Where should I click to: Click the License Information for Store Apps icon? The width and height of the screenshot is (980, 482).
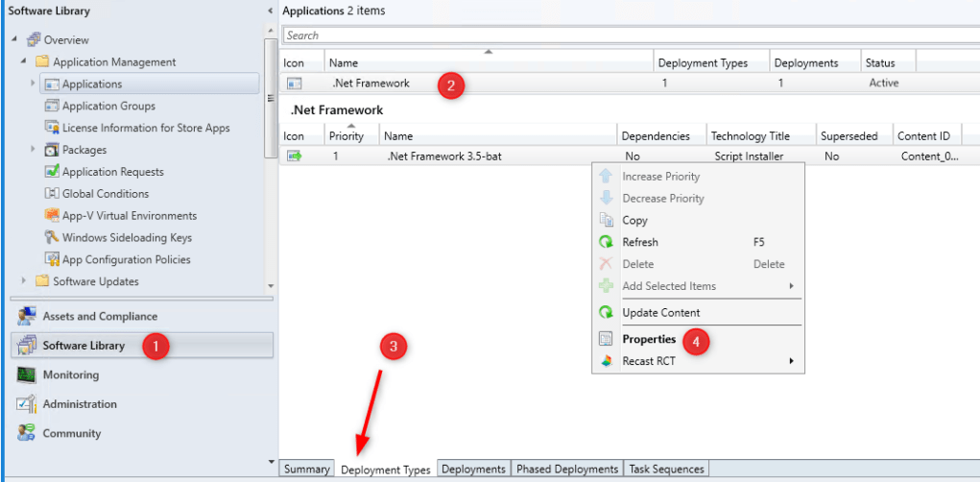[53, 128]
